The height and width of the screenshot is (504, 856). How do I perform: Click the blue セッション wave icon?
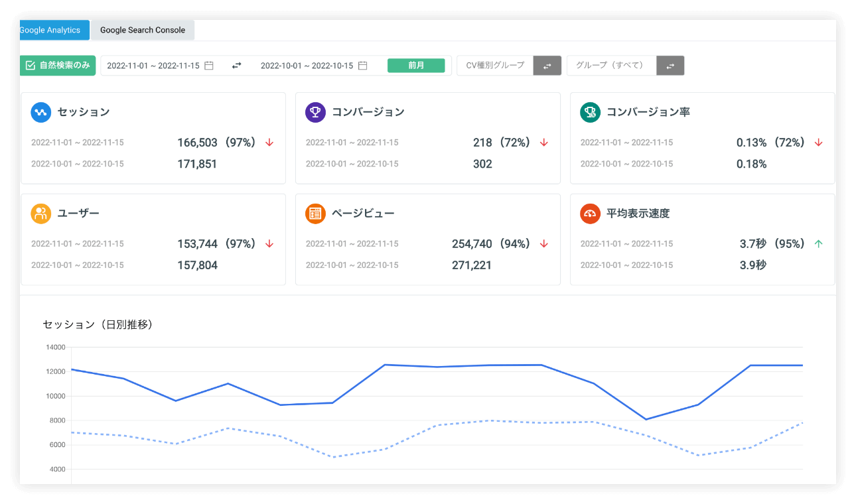pyautogui.click(x=40, y=112)
